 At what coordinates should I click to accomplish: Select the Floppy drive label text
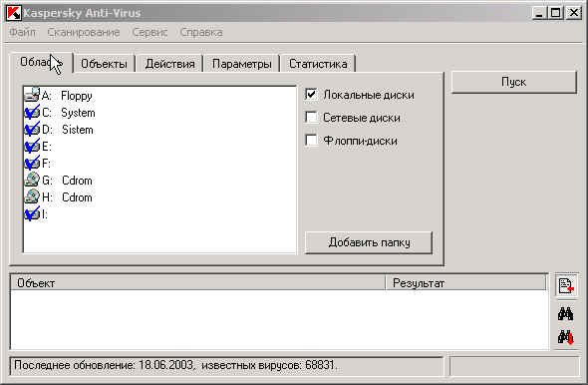tap(77, 96)
